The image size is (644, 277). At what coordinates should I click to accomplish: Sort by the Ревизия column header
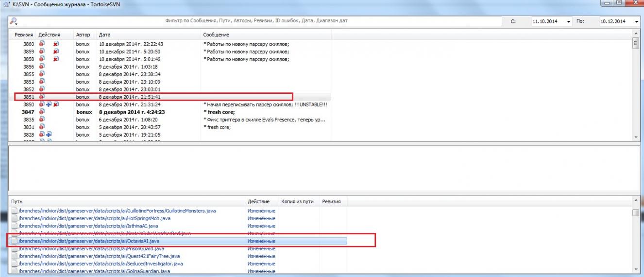[x=24, y=35]
